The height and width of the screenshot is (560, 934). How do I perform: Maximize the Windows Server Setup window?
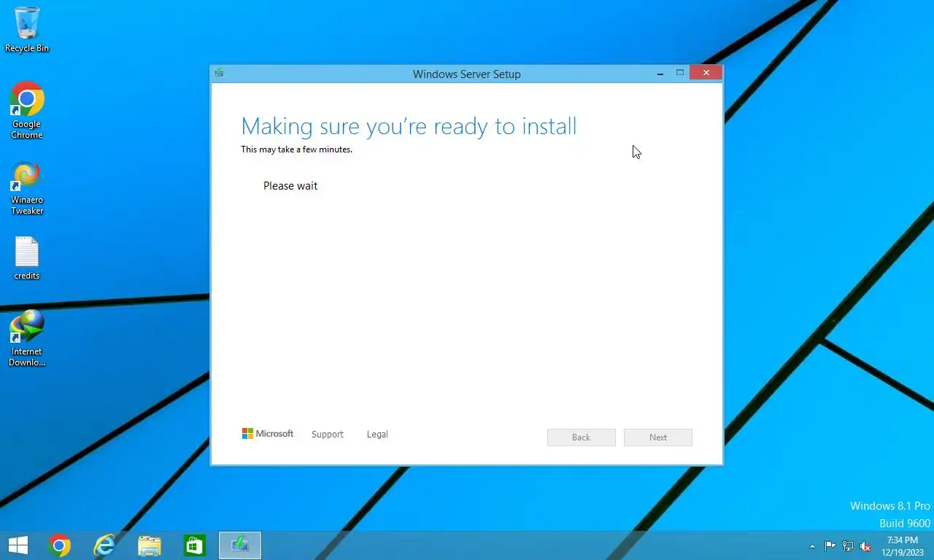680,73
